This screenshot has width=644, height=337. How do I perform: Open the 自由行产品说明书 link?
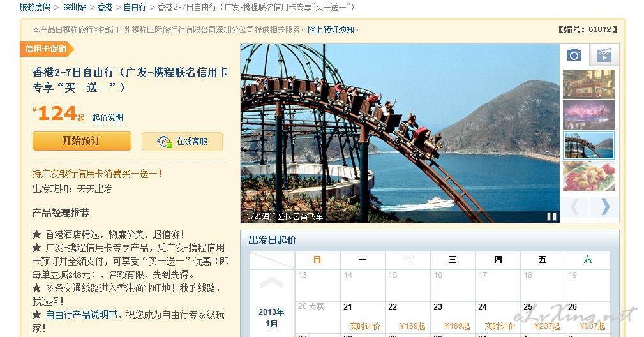[x=81, y=315]
